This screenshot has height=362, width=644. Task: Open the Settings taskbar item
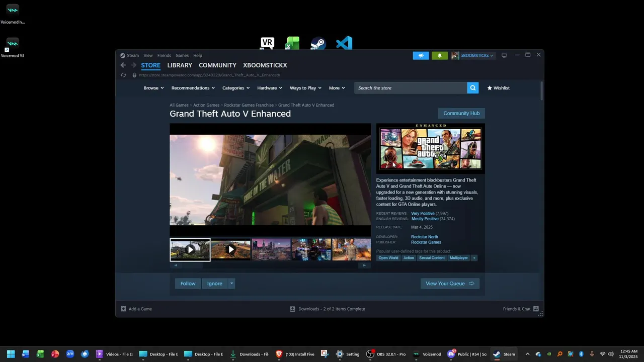pos(348,354)
